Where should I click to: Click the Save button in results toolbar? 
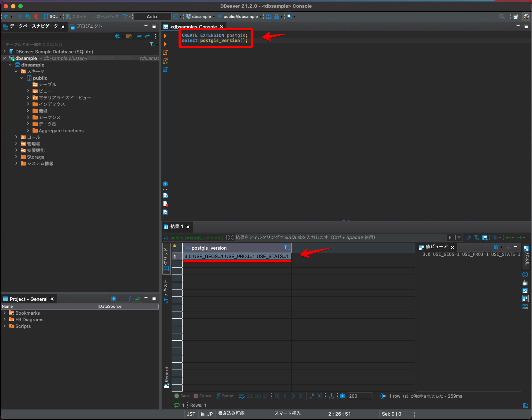coord(182,396)
